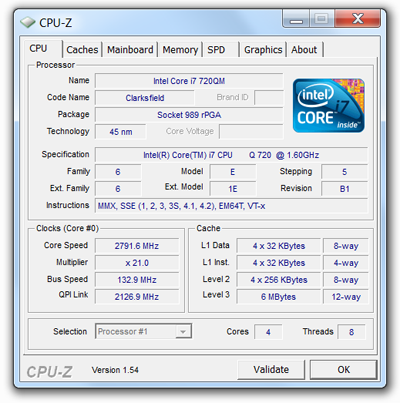400x403 pixels.
Task: Click the Level 3 size 6 MBytes
Action: coord(279,297)
